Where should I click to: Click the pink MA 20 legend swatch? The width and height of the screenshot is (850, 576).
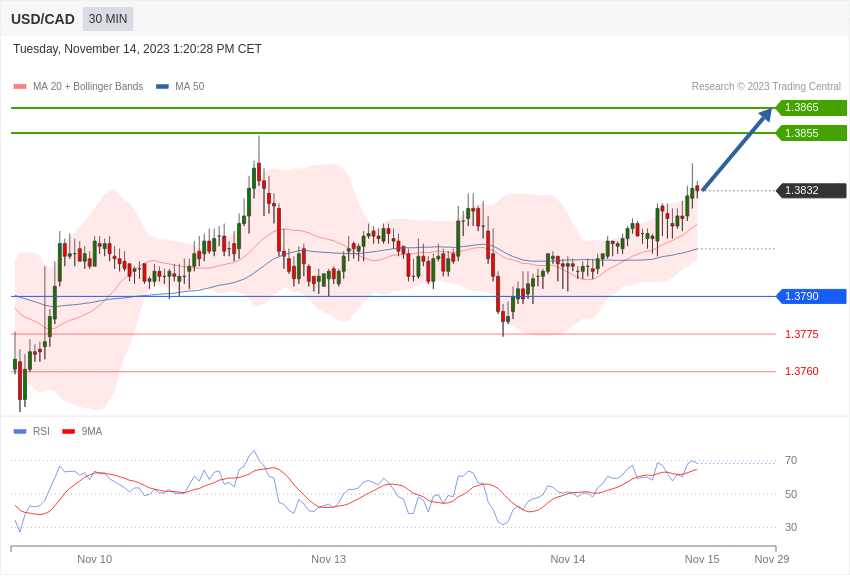coord(20,87)
